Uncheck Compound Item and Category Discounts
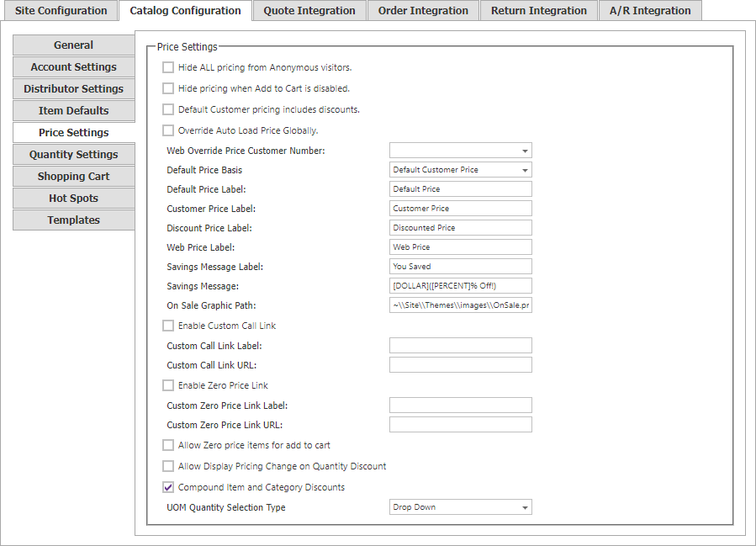Screen dimensions: 756x546 [x=168, y=487]
